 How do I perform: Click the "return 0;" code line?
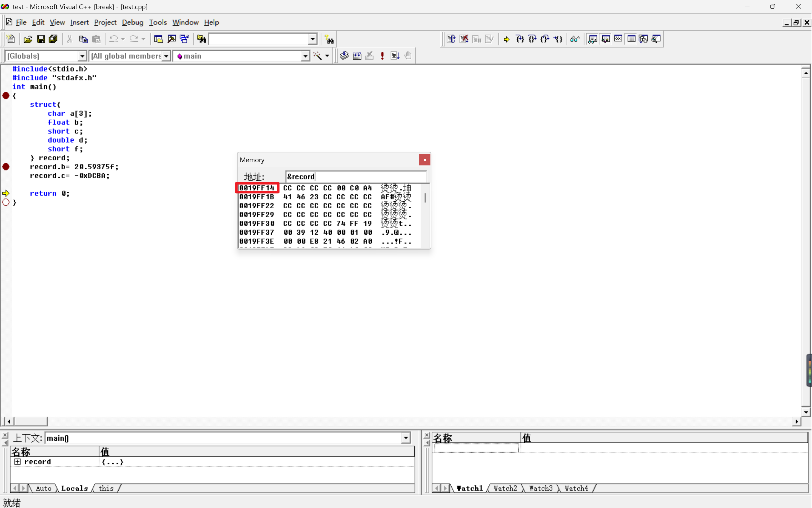pyautogui.click(x=50, y=194)
